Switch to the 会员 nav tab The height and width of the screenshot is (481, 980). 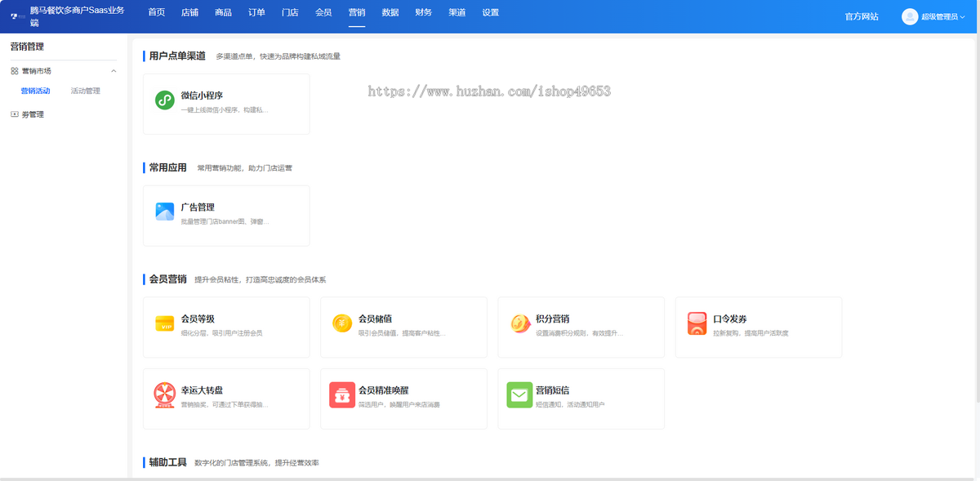point(323,13)
